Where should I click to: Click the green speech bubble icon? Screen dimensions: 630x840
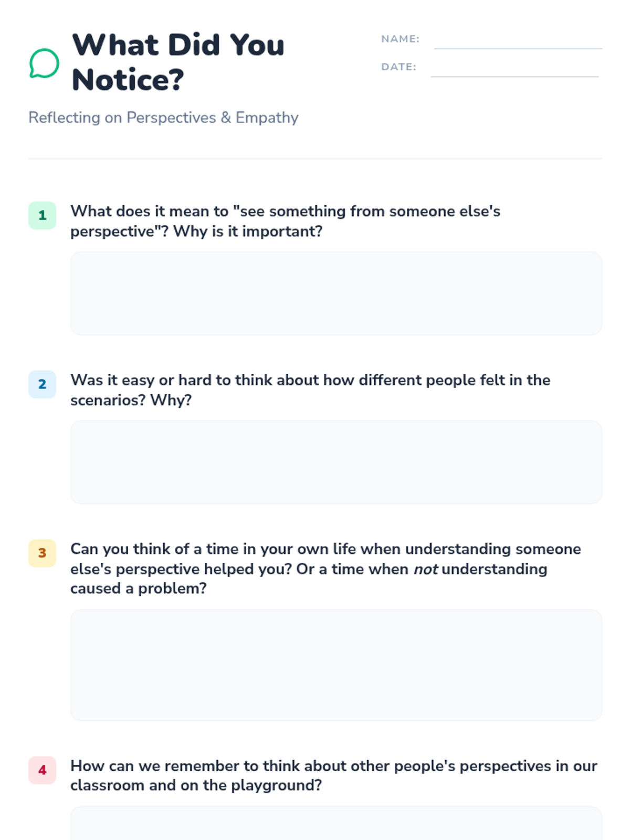pos(44,64)
